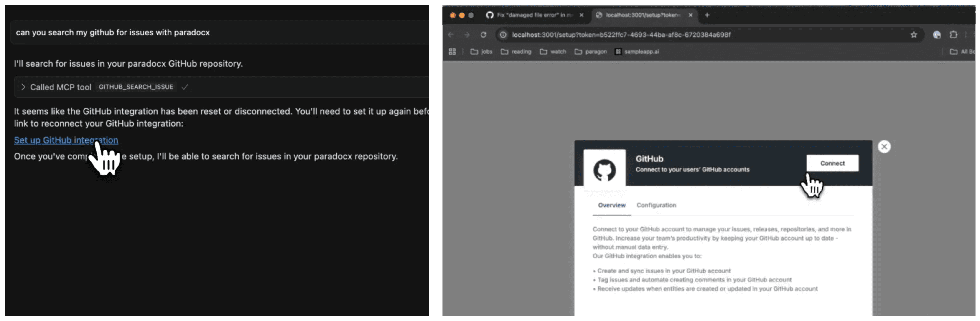Open new tab with plus icon
The image size is (980, 321).
707,15
